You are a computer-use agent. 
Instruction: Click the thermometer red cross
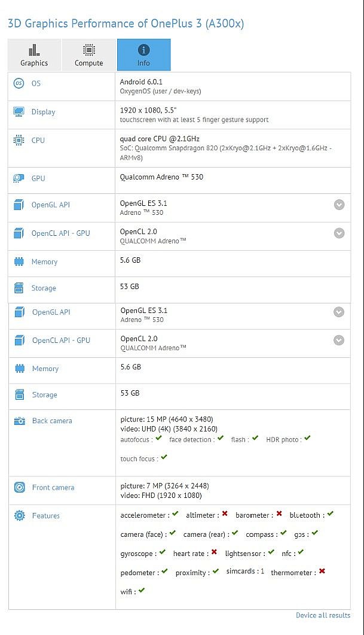point(322,571)
